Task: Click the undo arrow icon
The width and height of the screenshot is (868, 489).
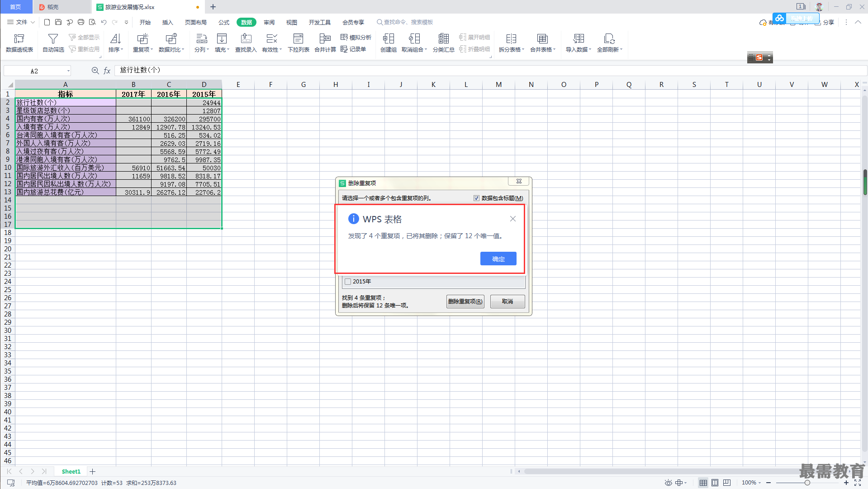Action: [104, 22]
